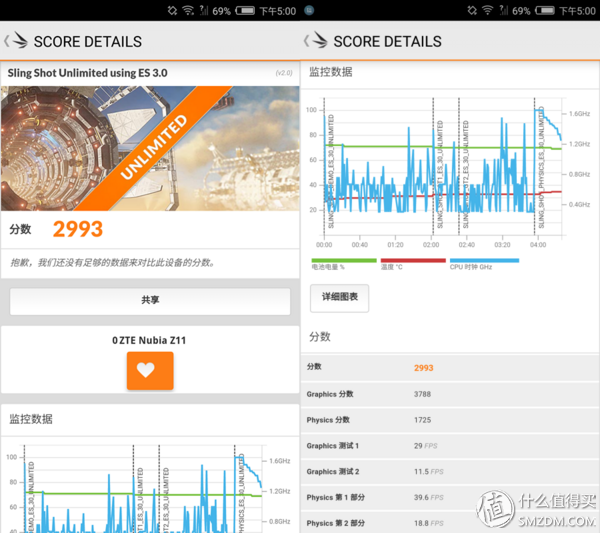Viewport: 600px width, 533px height.
Task: Tap the 共享 share button
Action: tap(150, 302)
